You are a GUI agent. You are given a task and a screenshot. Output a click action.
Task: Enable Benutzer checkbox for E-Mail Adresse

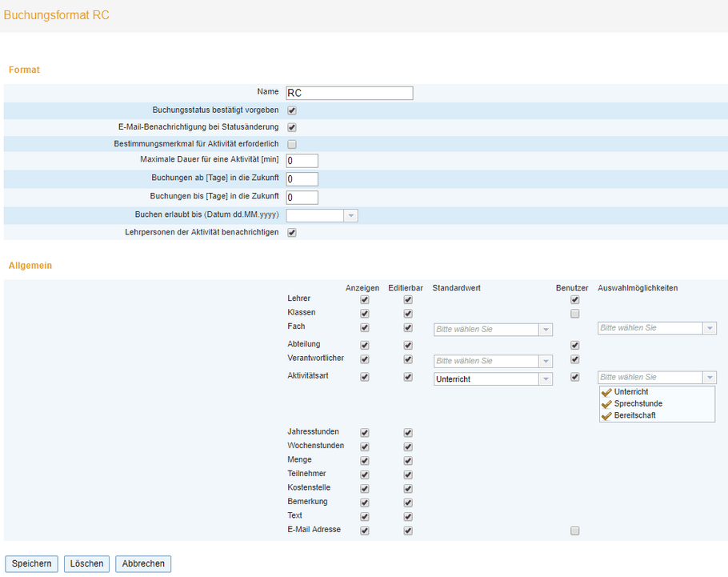(x=574, y=531)
